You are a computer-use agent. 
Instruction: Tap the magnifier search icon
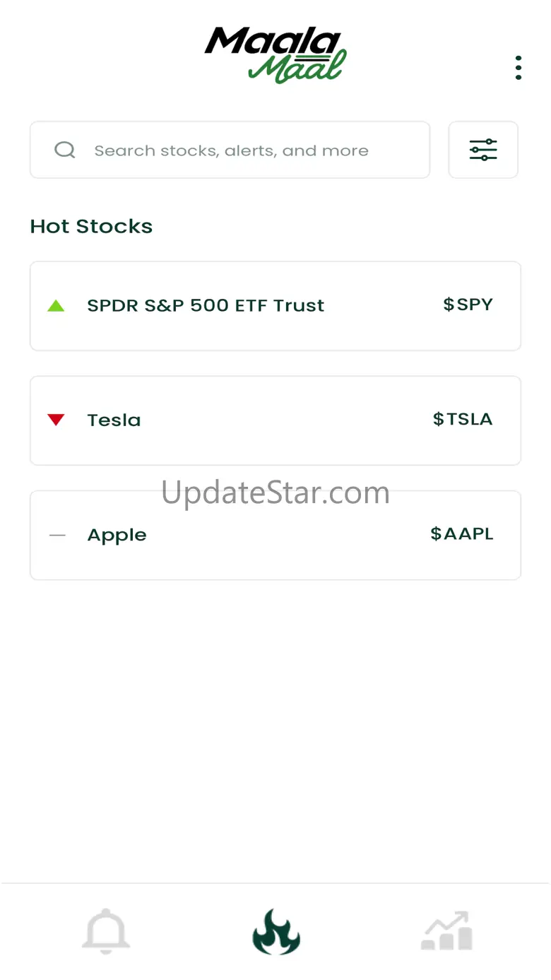click(x=65, y=150)
